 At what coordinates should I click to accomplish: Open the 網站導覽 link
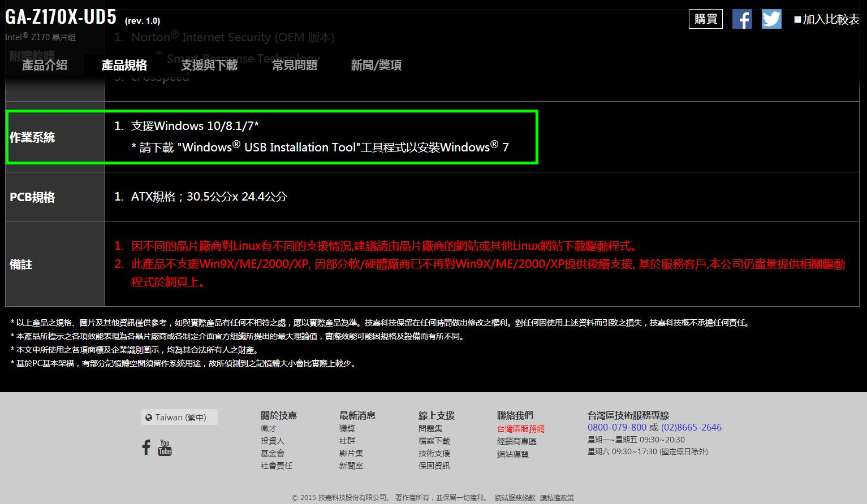513,454
